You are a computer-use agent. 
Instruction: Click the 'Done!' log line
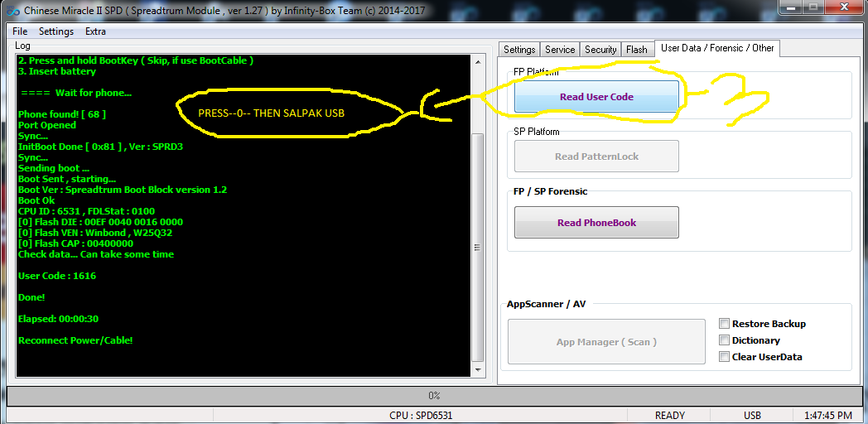click(31, 297)
